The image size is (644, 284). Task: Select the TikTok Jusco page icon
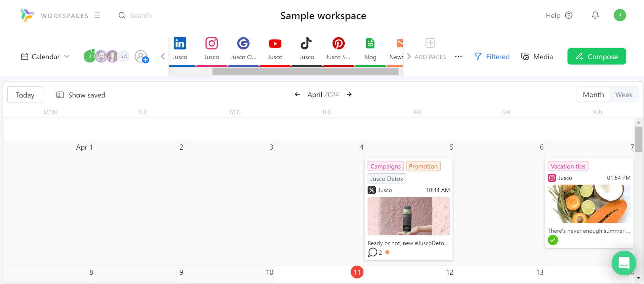306,44
